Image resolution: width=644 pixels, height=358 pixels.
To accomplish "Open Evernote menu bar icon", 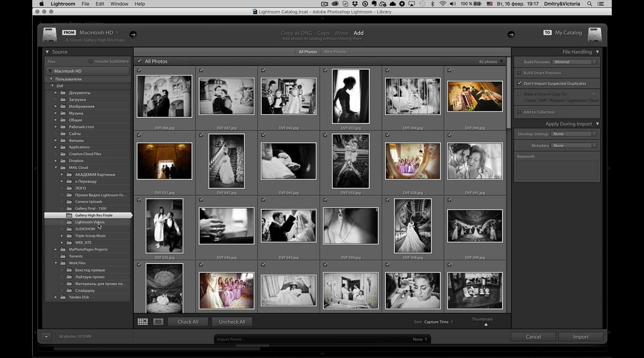I will (x=374, y=4).
